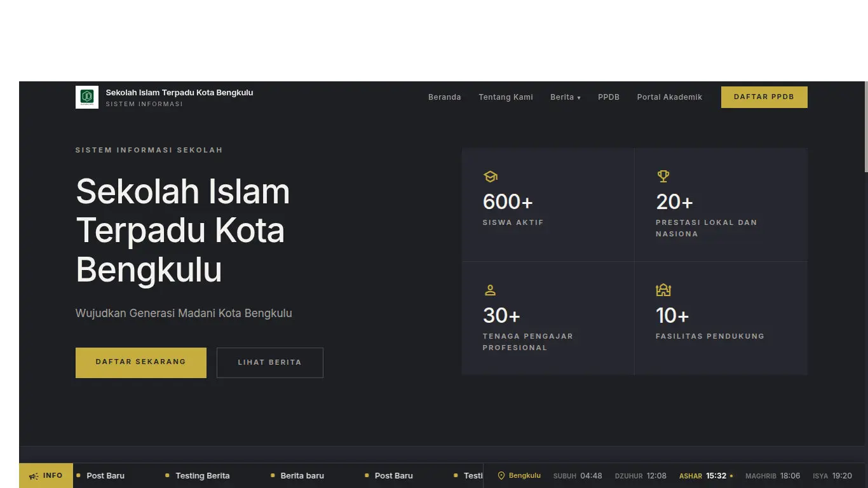The image size is (868, 488).
Task: Click the ISYA 19:20 prayer time
Action: (x=832, y=476)
